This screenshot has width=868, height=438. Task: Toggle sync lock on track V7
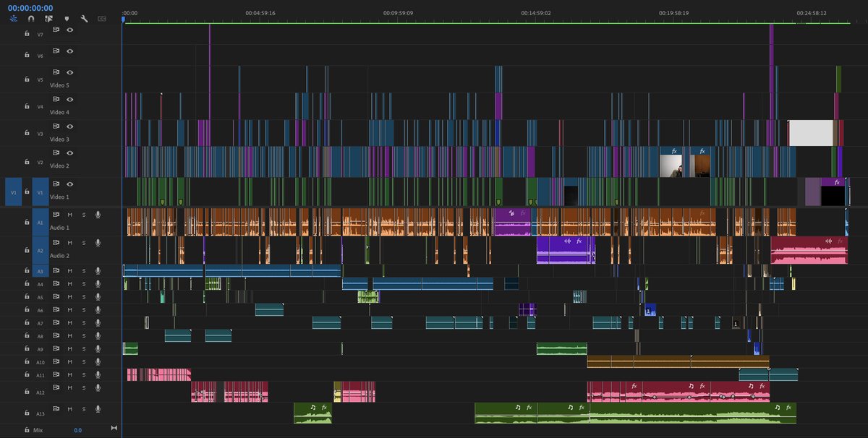[x=56, y=30]
